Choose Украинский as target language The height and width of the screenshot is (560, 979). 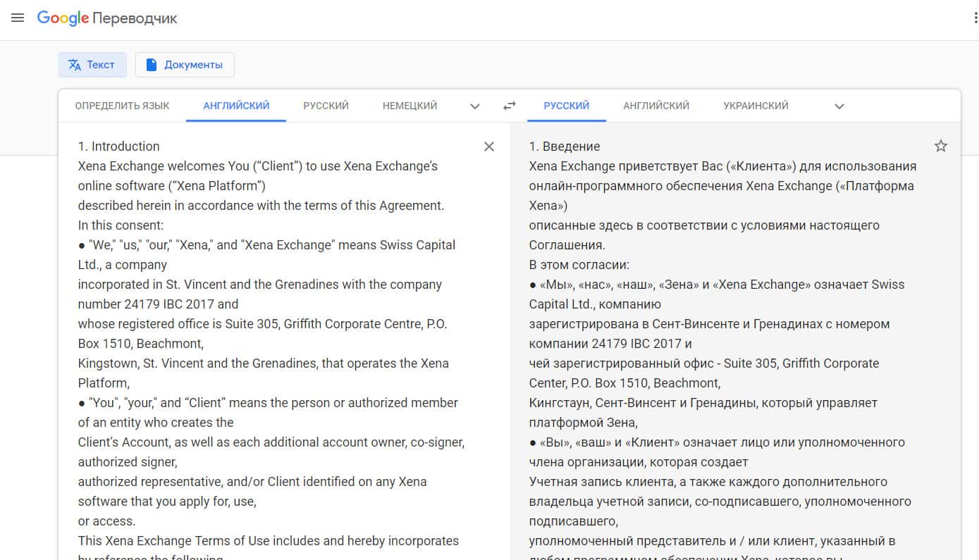click(756, 106)
